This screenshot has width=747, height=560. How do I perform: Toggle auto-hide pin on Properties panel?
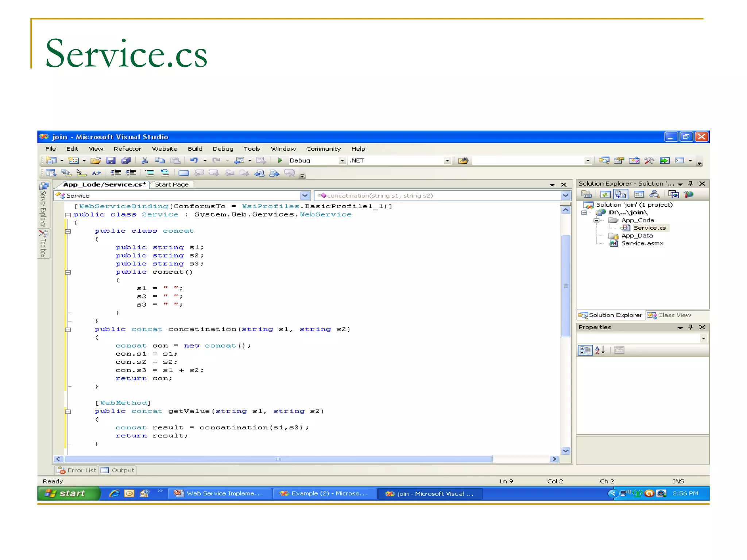[x=690, y=327]
